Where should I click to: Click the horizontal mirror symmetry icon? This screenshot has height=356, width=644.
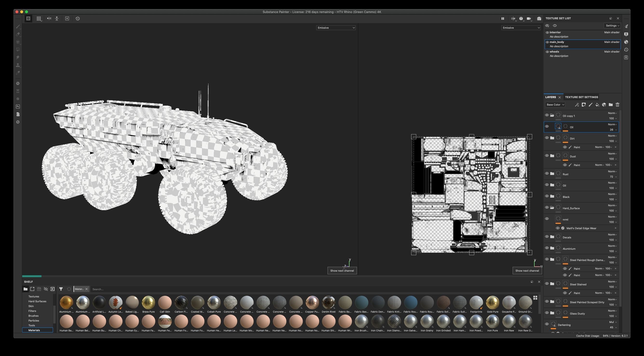click(49, 19)
